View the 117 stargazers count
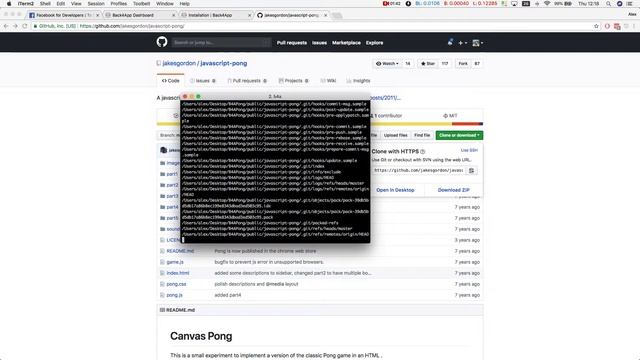 pyautogui.click(x=444, y=64)
